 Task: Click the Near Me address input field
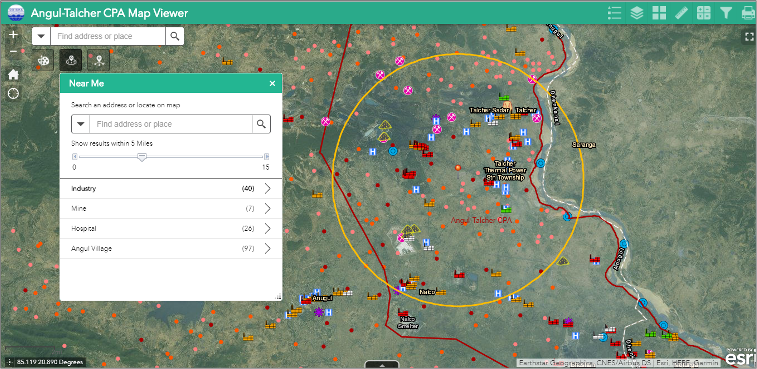pos(171,124)
